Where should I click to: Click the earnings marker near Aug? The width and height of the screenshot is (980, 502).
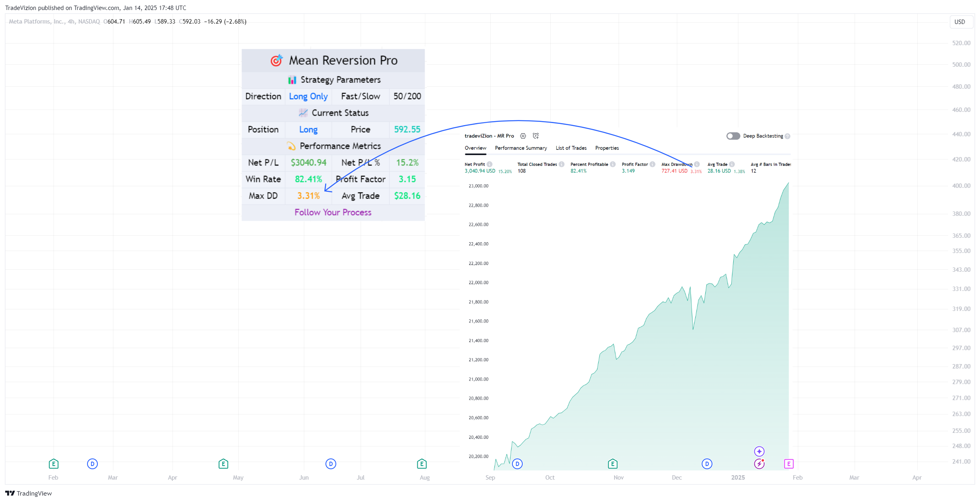[422, 464]
